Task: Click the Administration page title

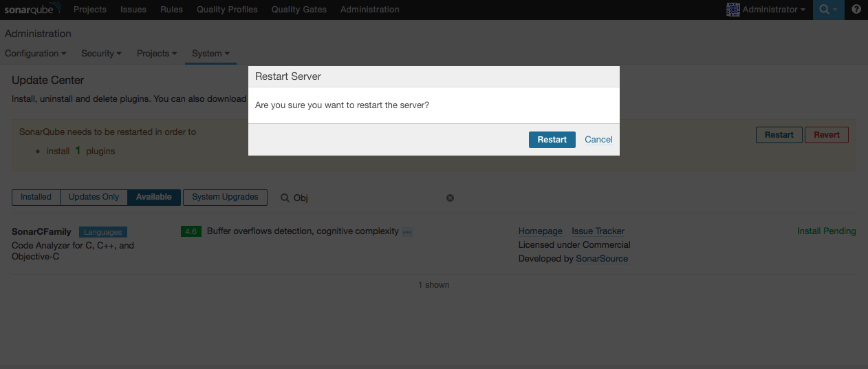Action: (x=38, y=34)
